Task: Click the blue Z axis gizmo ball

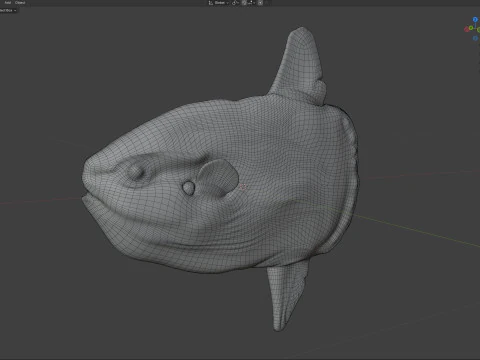Action: coord(475,19)
